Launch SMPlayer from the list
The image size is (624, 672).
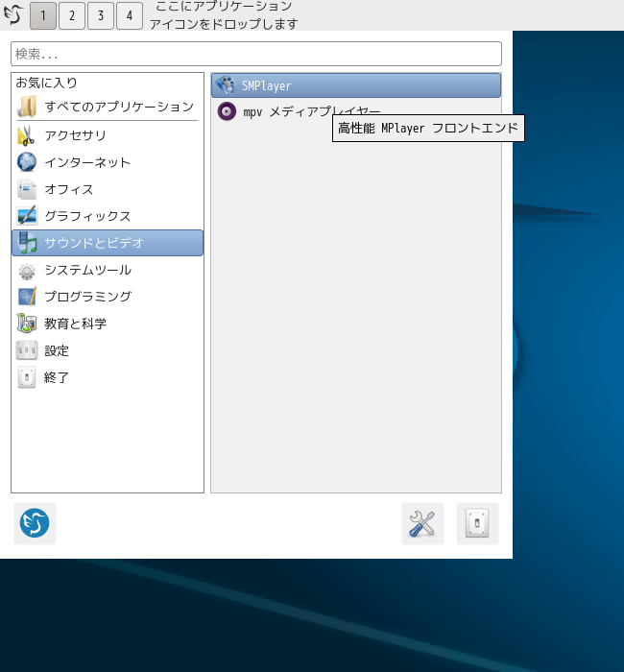[x=356, y=85]
